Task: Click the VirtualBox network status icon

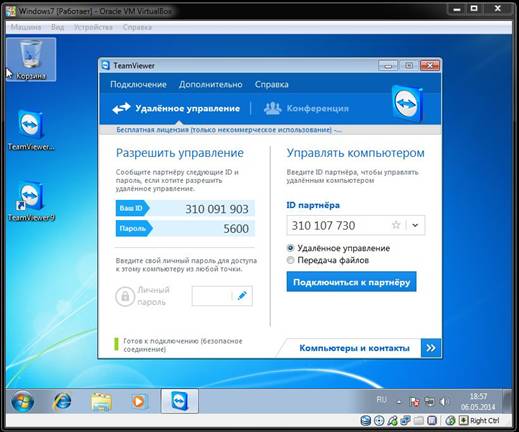Action: click(x=405, y=421)
